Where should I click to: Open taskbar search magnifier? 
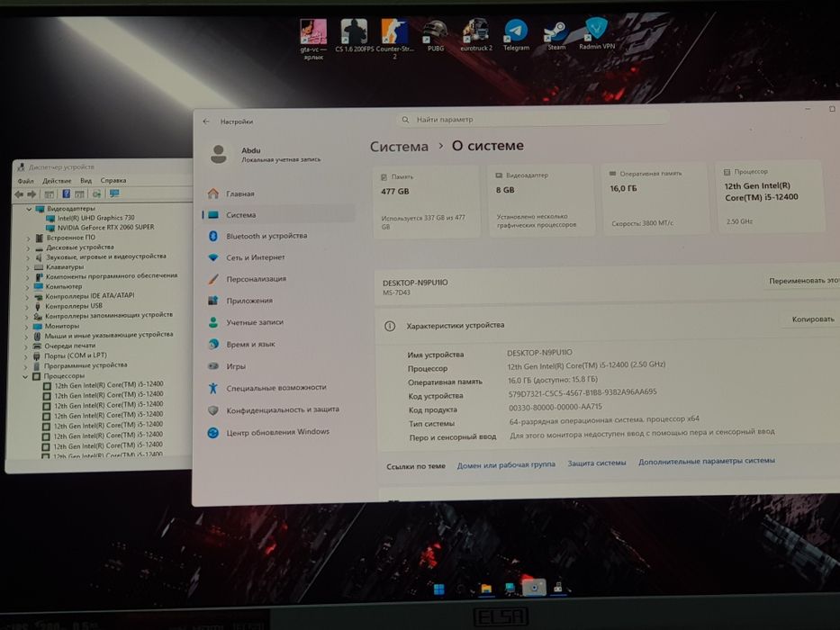coord(462,589)
